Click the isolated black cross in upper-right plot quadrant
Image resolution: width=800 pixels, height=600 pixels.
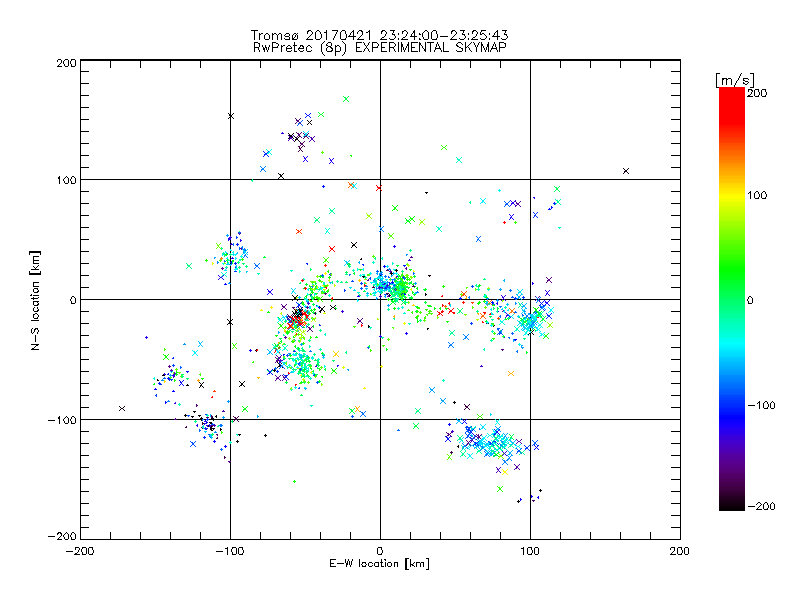[x=626, y=171]
